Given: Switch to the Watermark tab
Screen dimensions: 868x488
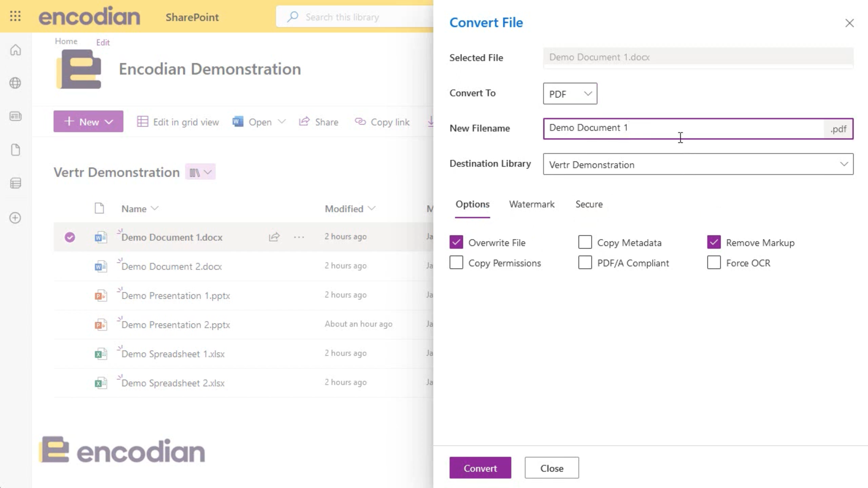Looking at the screenshot, I should coord(532,204).
